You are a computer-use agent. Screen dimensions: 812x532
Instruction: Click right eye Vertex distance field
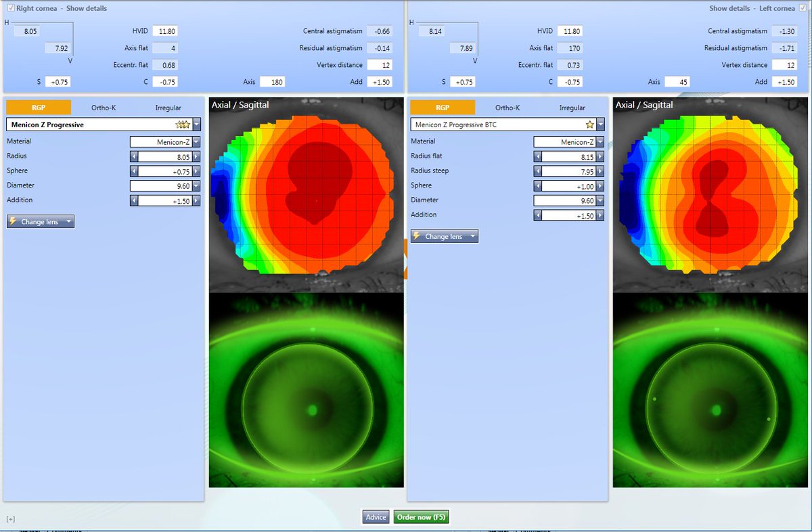coord(379,65)
